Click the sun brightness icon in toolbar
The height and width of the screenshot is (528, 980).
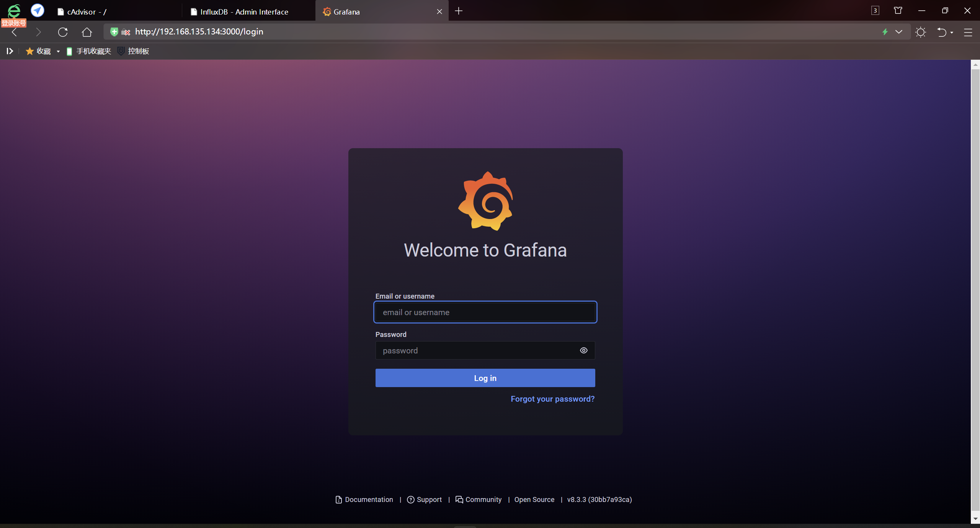pyautogui.click(x=921, y=32)
